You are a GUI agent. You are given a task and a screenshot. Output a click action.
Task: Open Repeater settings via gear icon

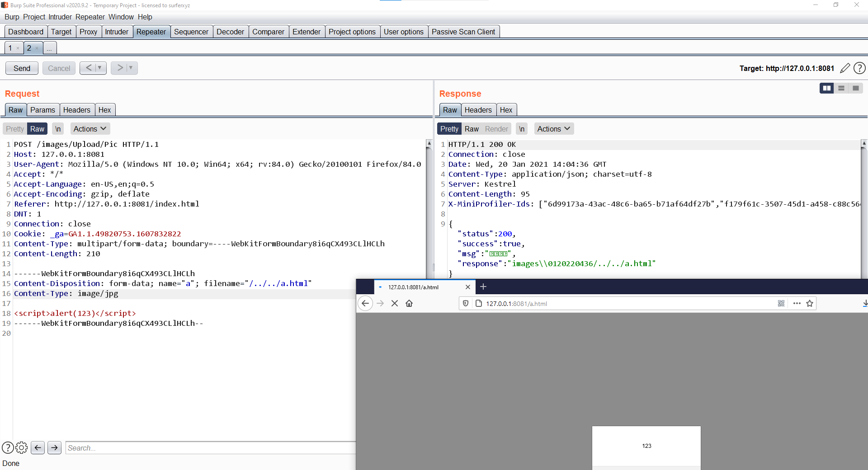(21, 448)
